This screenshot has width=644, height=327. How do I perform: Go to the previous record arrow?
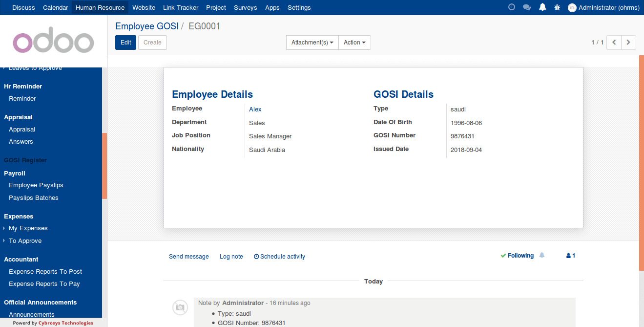point(614,43)
